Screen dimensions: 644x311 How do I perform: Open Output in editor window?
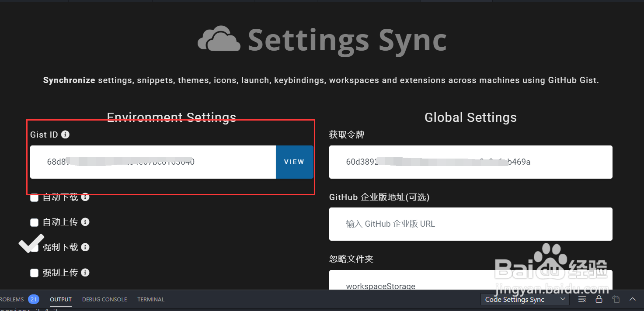[x=616, y=299]
